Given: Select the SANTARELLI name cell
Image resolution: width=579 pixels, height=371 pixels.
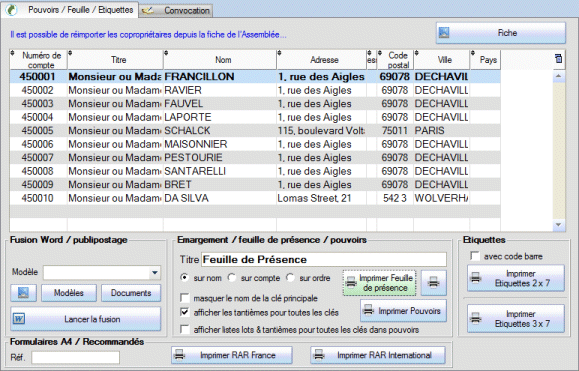Looking at the screenshot, I should click(220, 171).
